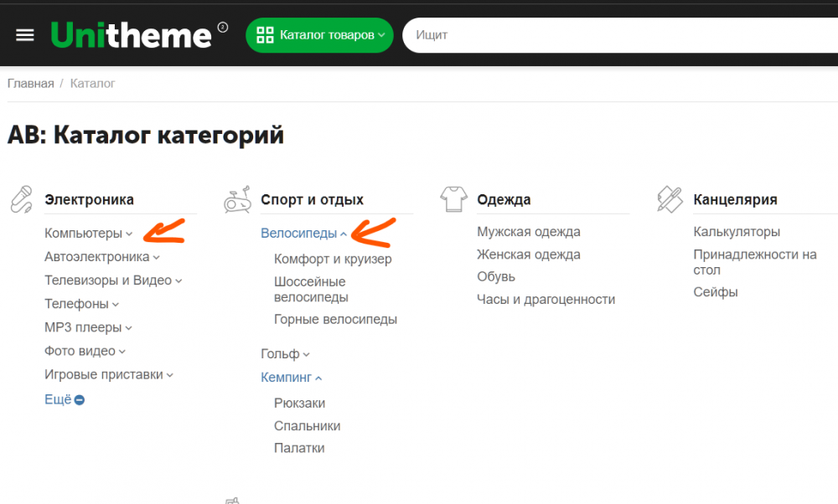Collapse the Кемпинг subcategories
The height and width of the screenshot is (504, 838).
coord(318,378)
